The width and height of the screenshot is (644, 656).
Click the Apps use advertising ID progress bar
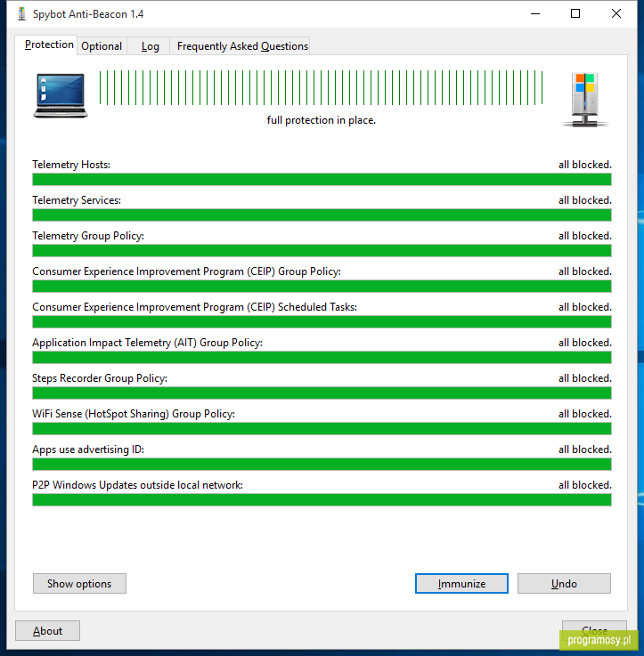tap(322, 464)
